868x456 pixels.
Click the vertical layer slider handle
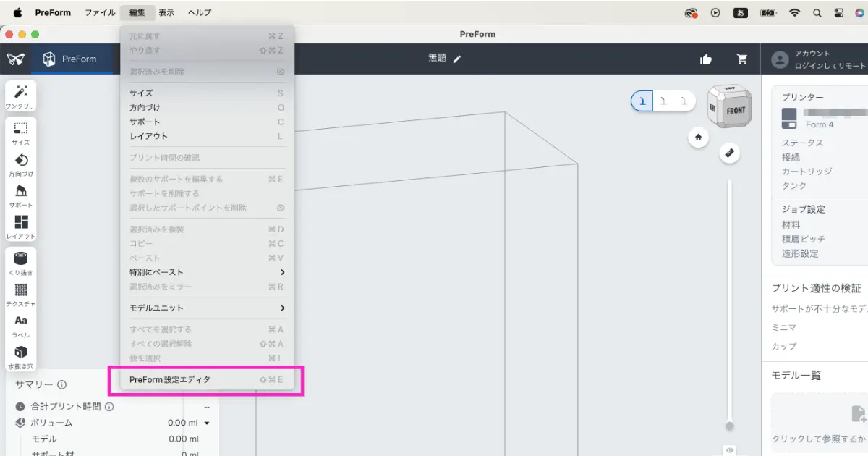click(x=730, y=426)
